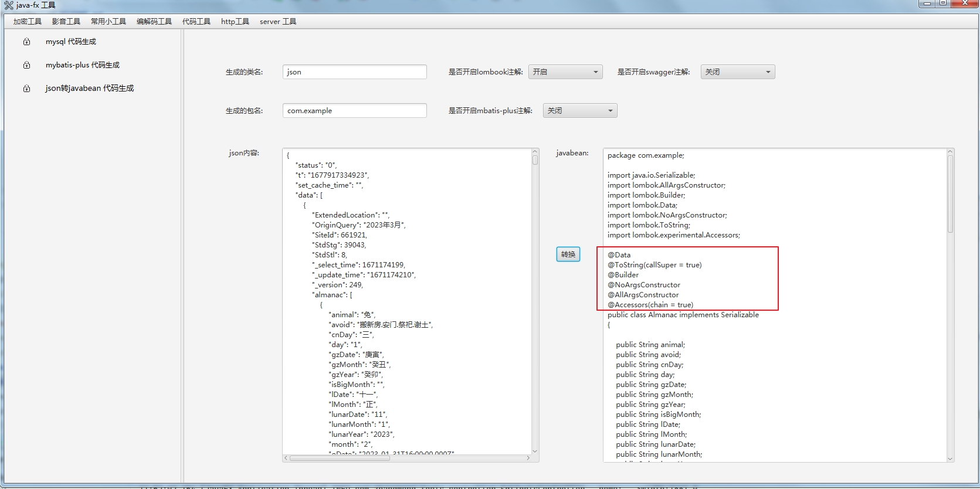
Task: Click the 生成的类名 input field
Action: point(354,72)
